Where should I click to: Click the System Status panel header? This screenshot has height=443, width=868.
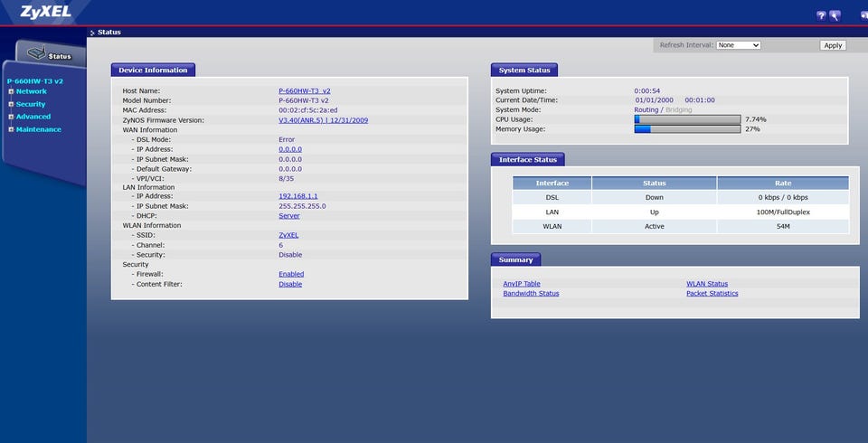click(524, 71)
